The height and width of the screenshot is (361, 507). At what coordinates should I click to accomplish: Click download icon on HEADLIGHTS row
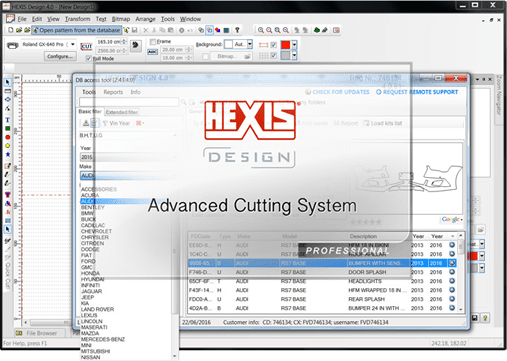[x=452, y=281]
